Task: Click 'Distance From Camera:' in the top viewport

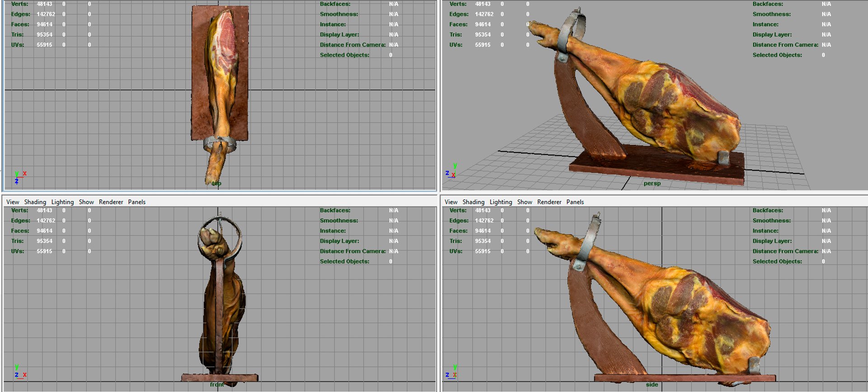Action: point(353,45)
